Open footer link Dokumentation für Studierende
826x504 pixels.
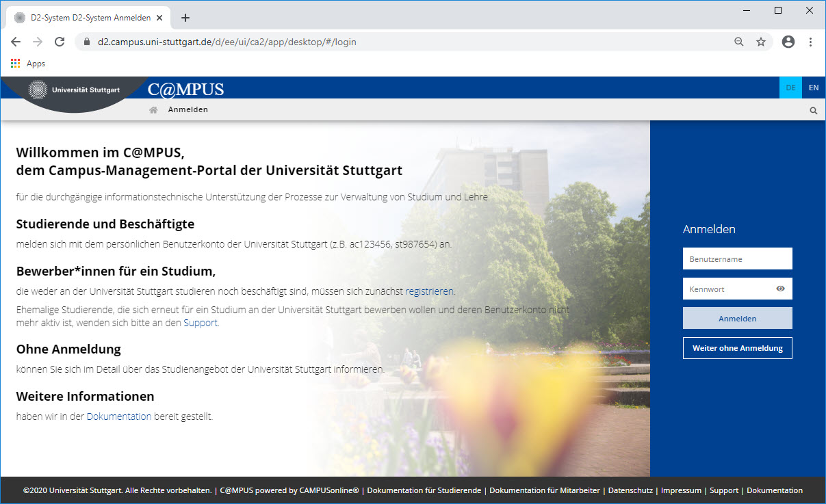pos(424,490)
